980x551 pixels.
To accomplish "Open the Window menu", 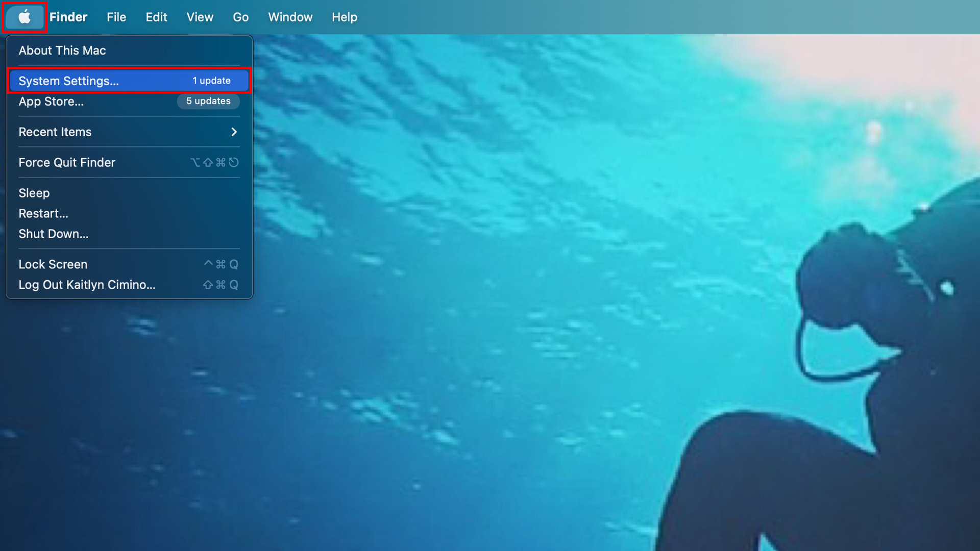I will click(x=290, y=17).
